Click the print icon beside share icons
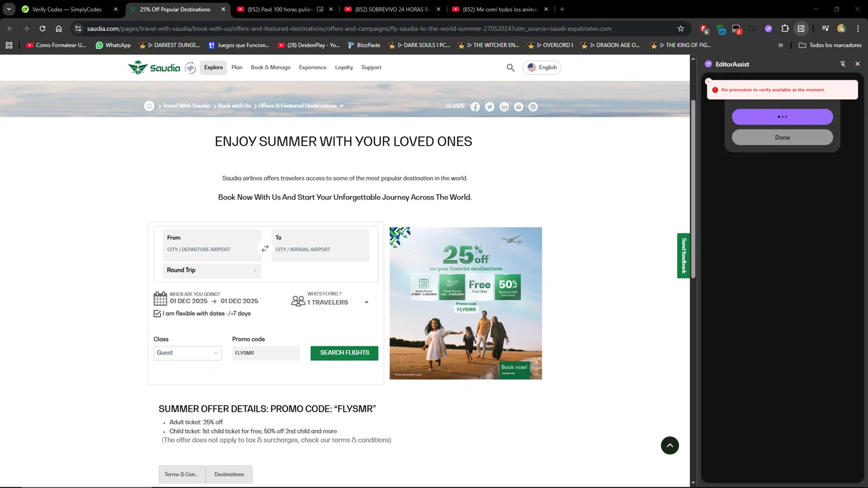The width and height of the screenshot is (868, 488). [533, 107]
